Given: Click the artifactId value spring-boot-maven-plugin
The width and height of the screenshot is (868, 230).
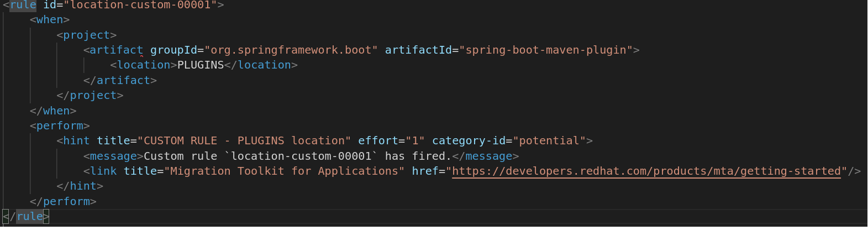Looking at the screenshot, I should [546, 50].
